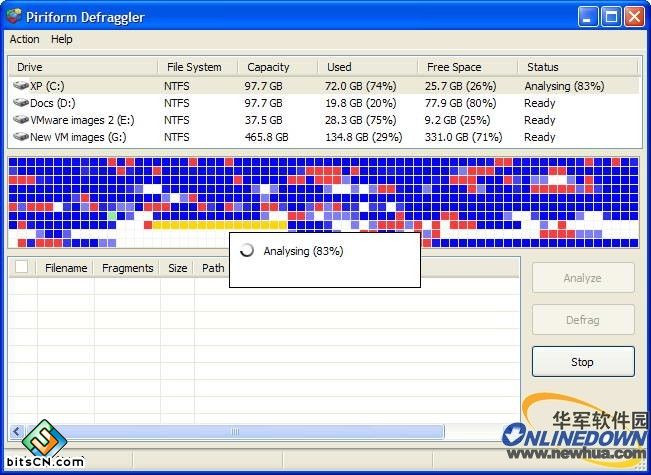Click the Docs (D:) drive icon

click(x=21, y=103)
